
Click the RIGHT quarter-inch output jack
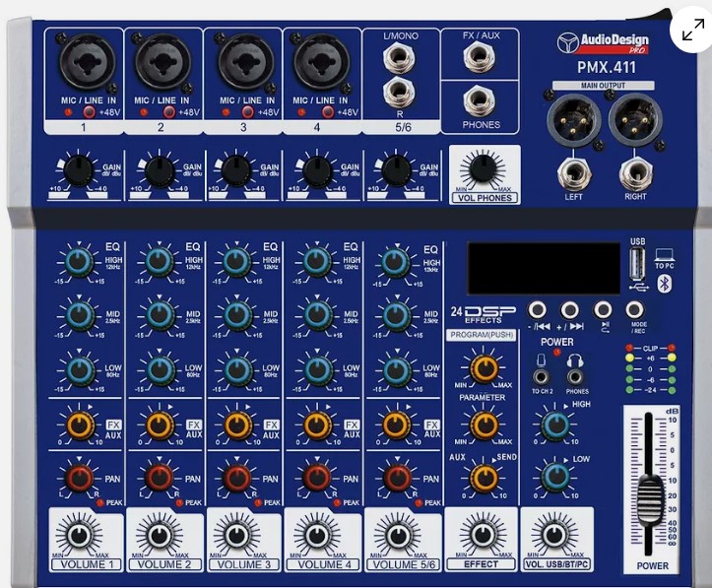coord(636,175)
